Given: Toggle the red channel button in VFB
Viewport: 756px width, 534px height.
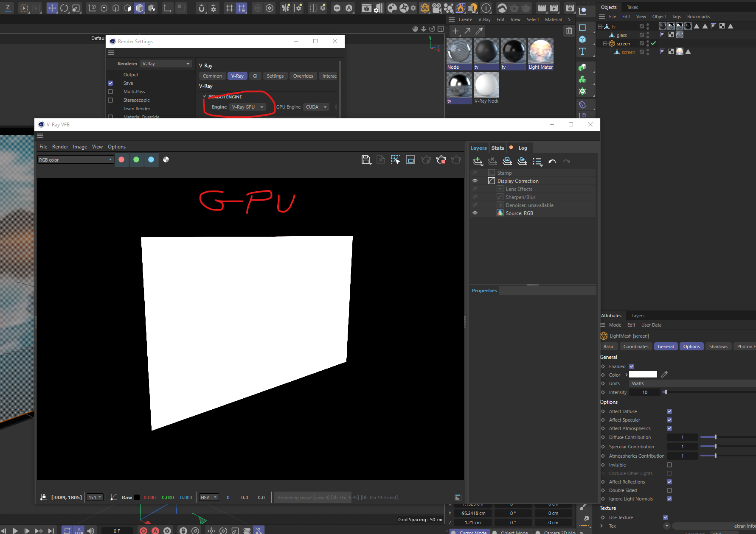Looking at the screenshot, I should (x=121, y=159).
